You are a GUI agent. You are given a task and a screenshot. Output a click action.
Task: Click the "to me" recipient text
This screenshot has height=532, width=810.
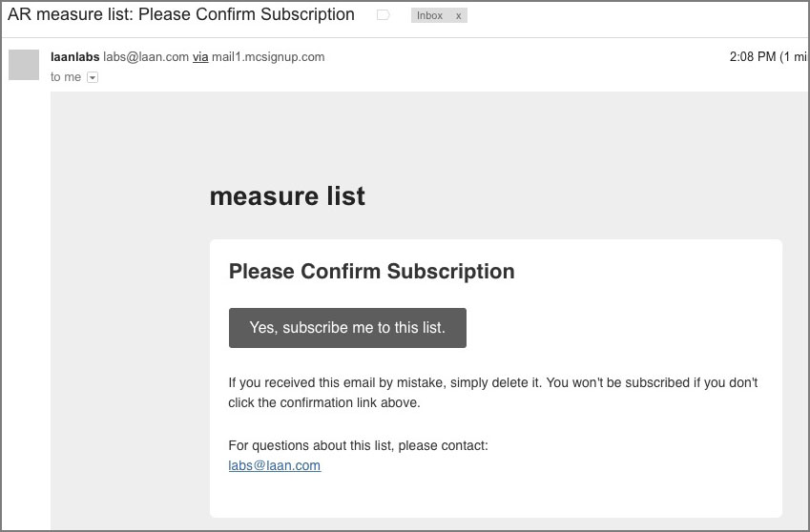(x=66, y=77)
